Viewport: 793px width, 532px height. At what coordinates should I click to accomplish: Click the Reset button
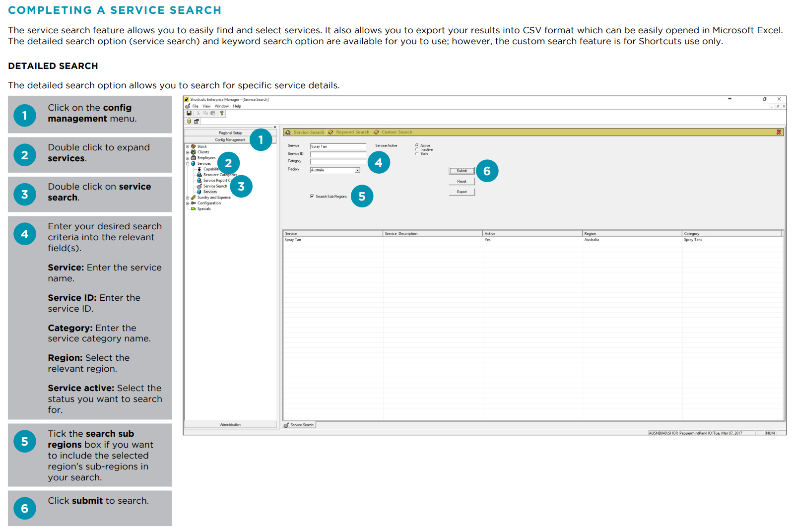click(x=462, y=182)
